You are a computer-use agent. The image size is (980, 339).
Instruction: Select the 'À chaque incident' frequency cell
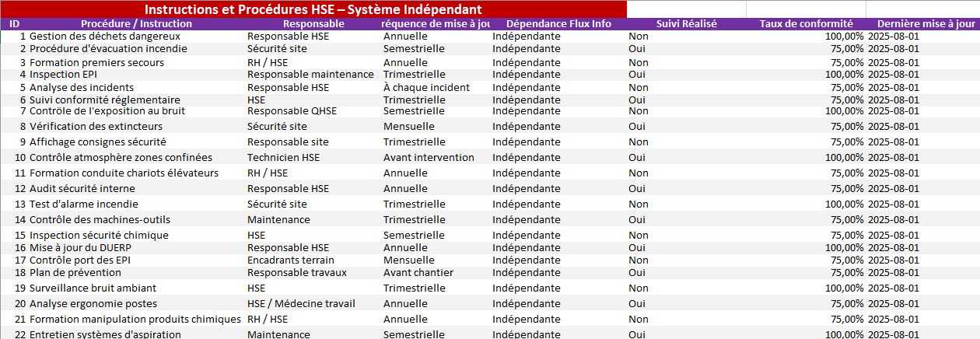click(x=426, y=88)
